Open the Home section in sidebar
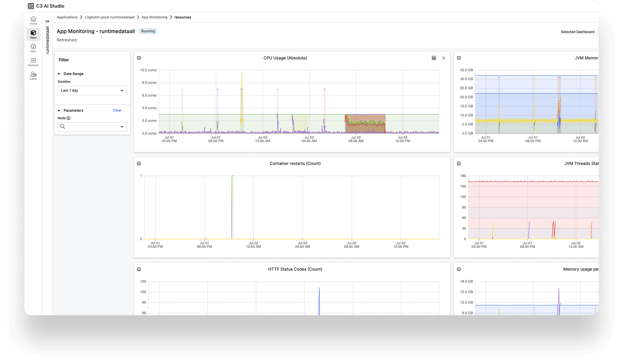The width and height of the screenshot is (623, 364). pos(33,20)
